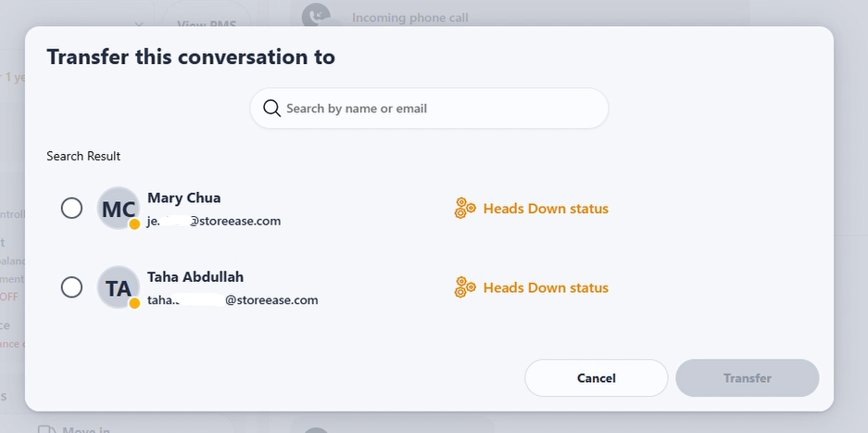Cancel the conversation transfer
Image resolution: width=868 pixels, height=433 pixels.
pyautogui.click(x=597, y=378)
